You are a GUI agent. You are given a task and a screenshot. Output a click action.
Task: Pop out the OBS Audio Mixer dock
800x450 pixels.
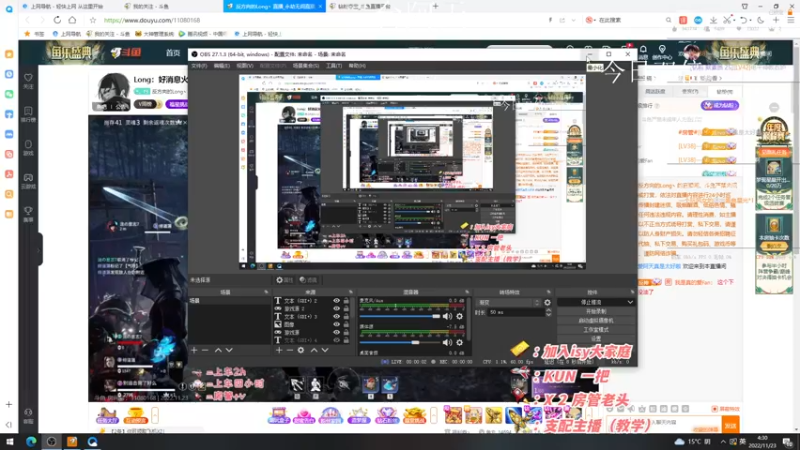point(467,292)
